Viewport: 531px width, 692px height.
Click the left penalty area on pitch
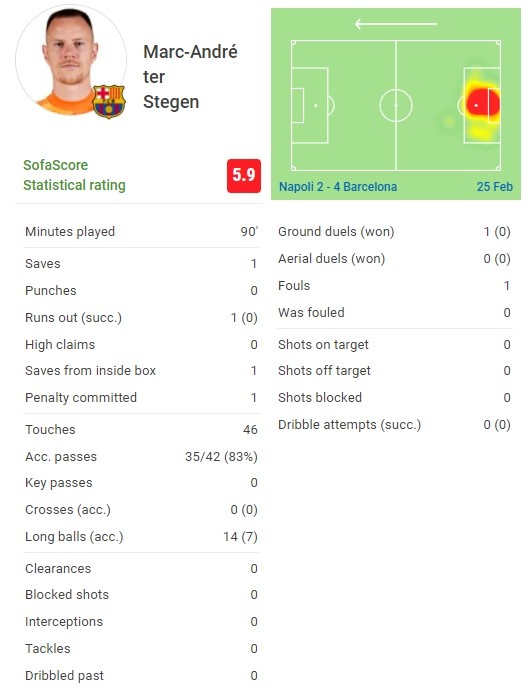[309, 105]
